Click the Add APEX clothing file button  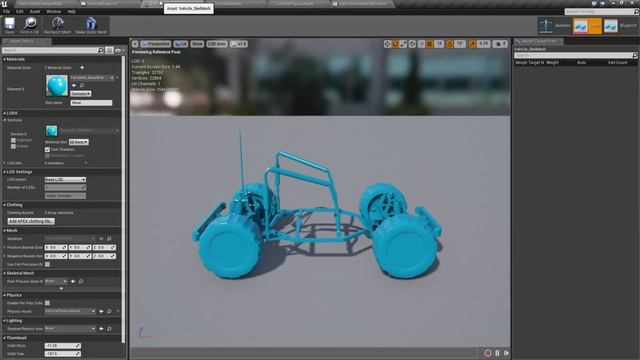coord(31,221)
